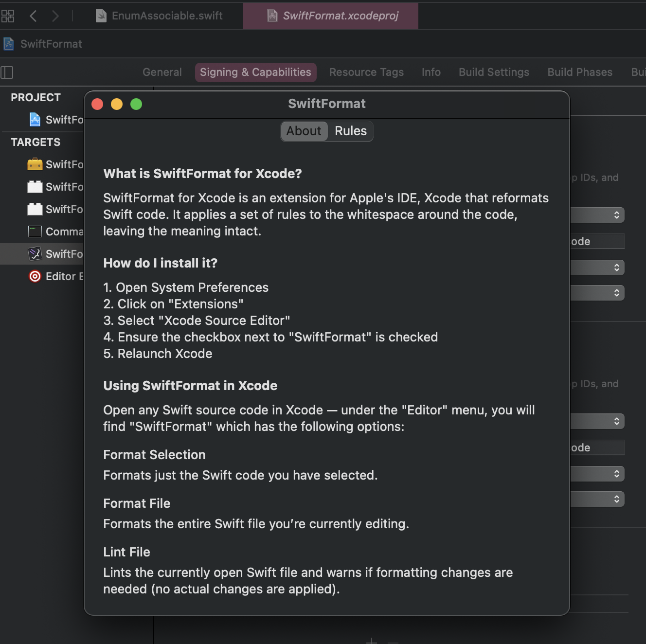This screenshot has height=644, width=646.
Task: Click the TARGETS section header
Action: point(36,142)
